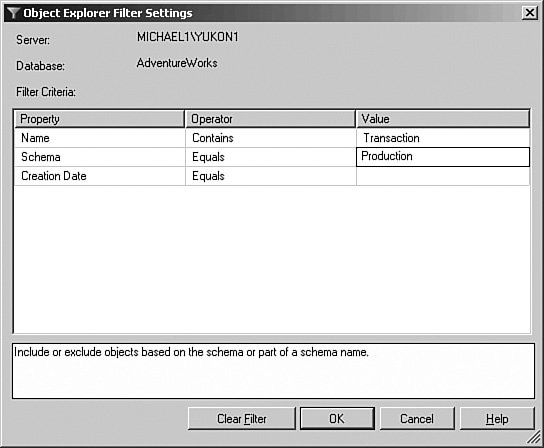
Task: Open the Equals operator for Creation Date
Action: click(x=271, y=176)
